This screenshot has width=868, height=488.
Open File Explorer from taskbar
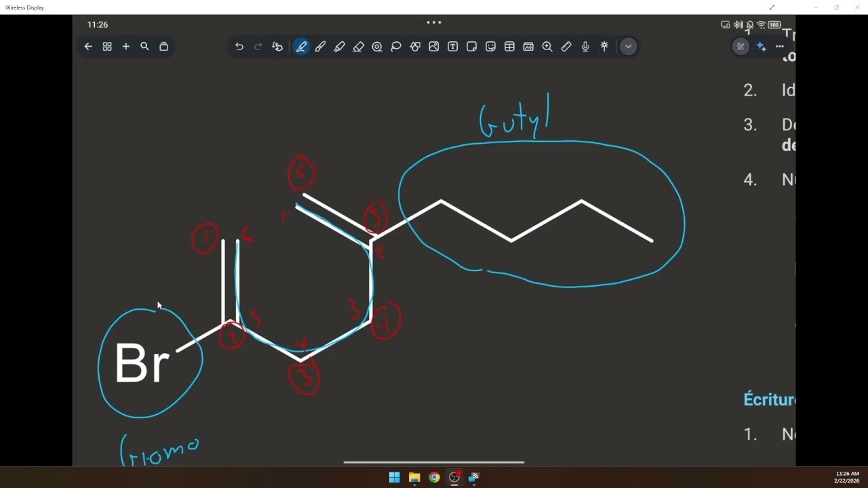(414, 477)
